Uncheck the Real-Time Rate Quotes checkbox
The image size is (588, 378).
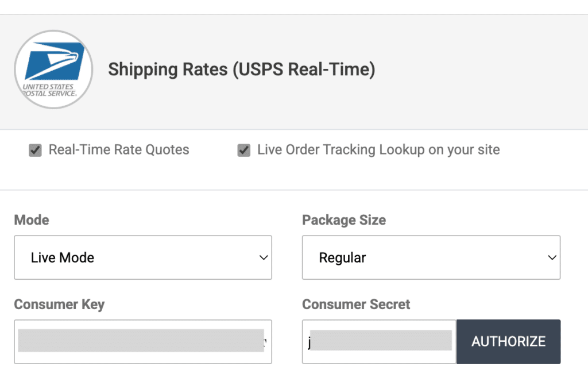[x=36, y=151]
